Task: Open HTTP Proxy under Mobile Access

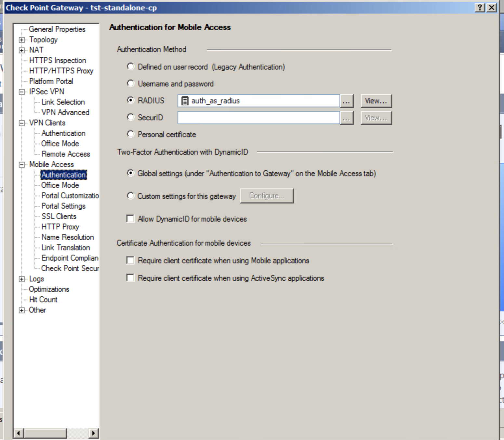Action: [x=60, y=227]
